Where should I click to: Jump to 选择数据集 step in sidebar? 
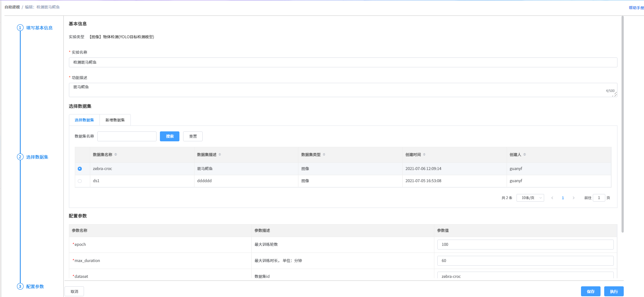pyautogui.click(x=37, y=157)
